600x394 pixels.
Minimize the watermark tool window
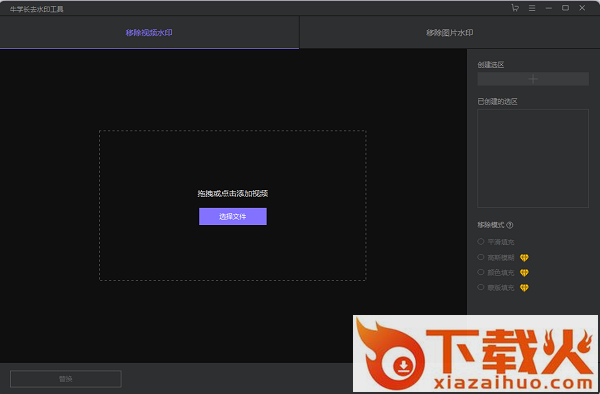(x=549, y=8)
